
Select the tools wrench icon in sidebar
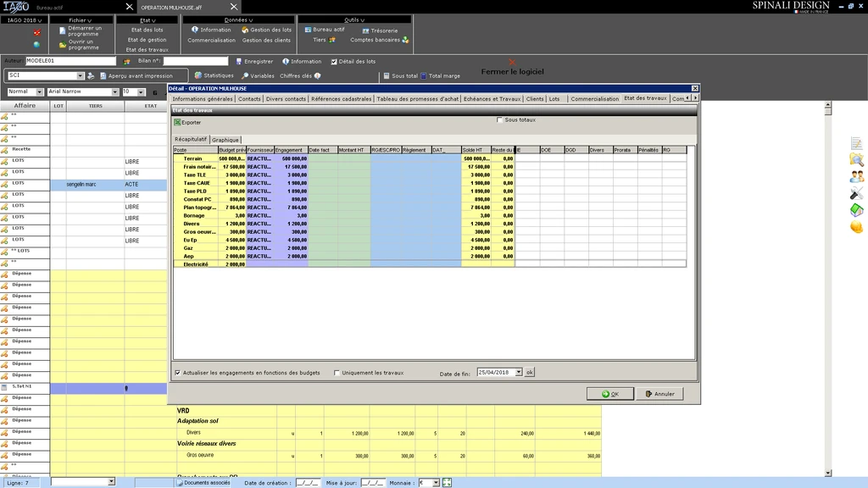coord(856,193)
